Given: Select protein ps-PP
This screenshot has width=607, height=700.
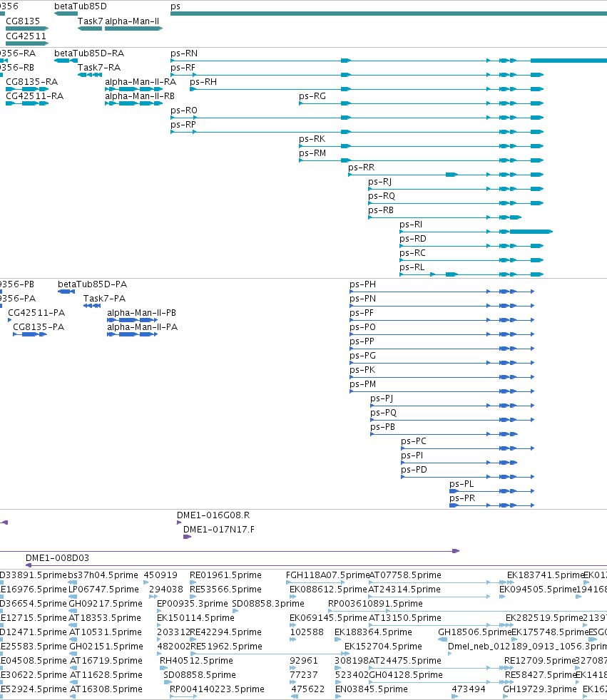Looking at the screenshot, I should (362, 341).
